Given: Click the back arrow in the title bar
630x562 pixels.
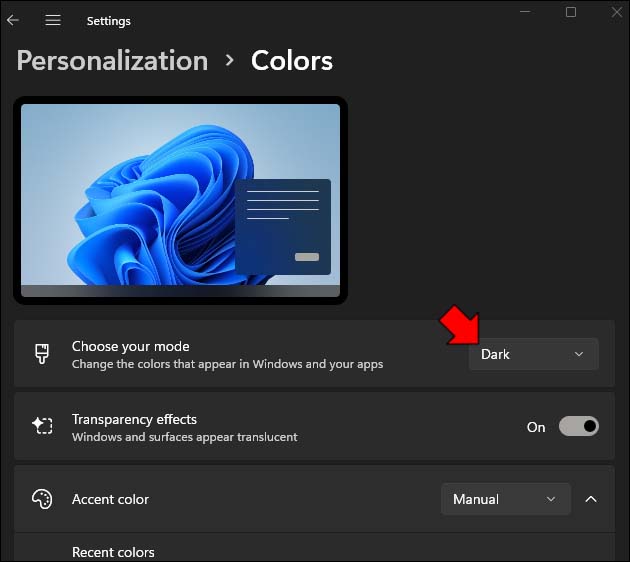Looking at the screenshot, I should (13, 20).
